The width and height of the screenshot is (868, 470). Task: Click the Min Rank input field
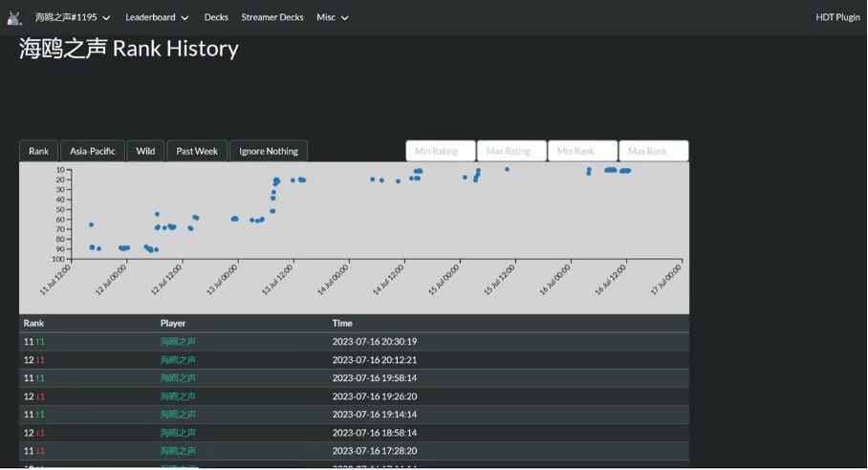582,151
